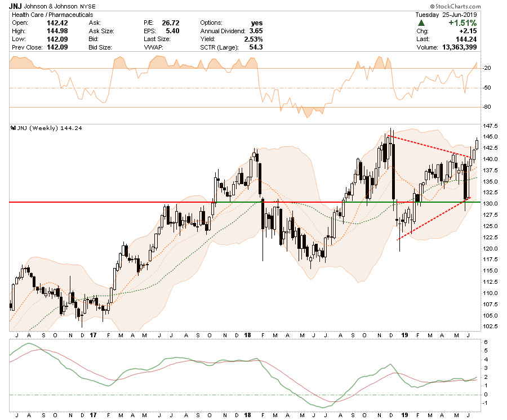
Task: Click the 120.0 price axis label
Action: click(490, 248)
